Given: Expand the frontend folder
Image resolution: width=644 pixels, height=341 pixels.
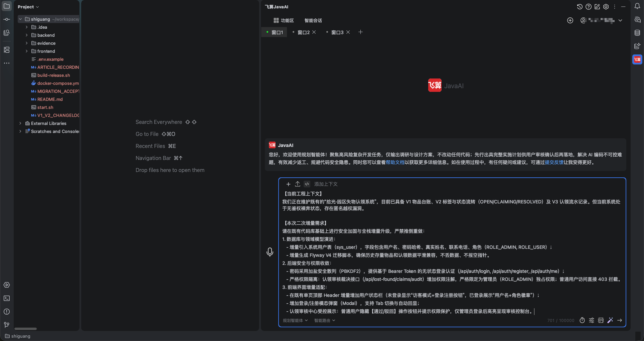Looking at the screenshot, I should point(27,51).
